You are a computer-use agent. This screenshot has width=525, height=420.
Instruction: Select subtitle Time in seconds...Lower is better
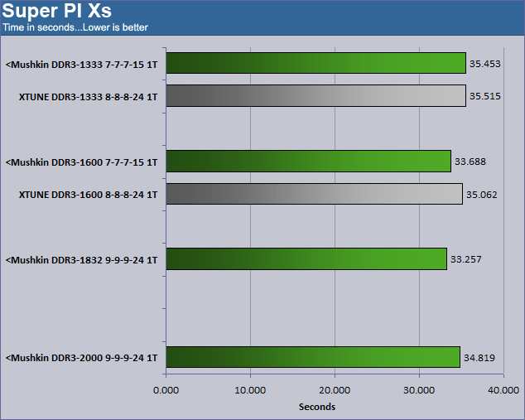(x=75, y=27)
